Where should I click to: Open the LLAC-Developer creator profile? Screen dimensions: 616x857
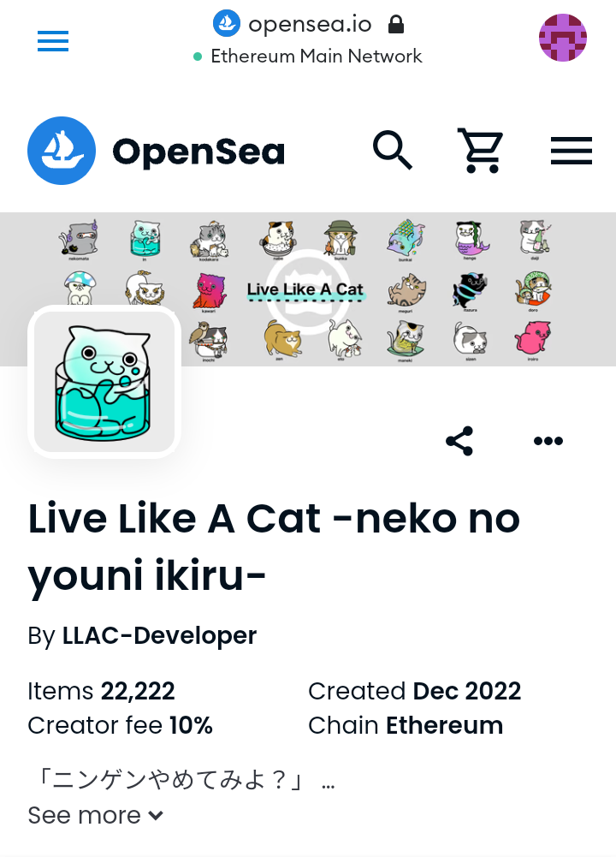coord(159,635)
